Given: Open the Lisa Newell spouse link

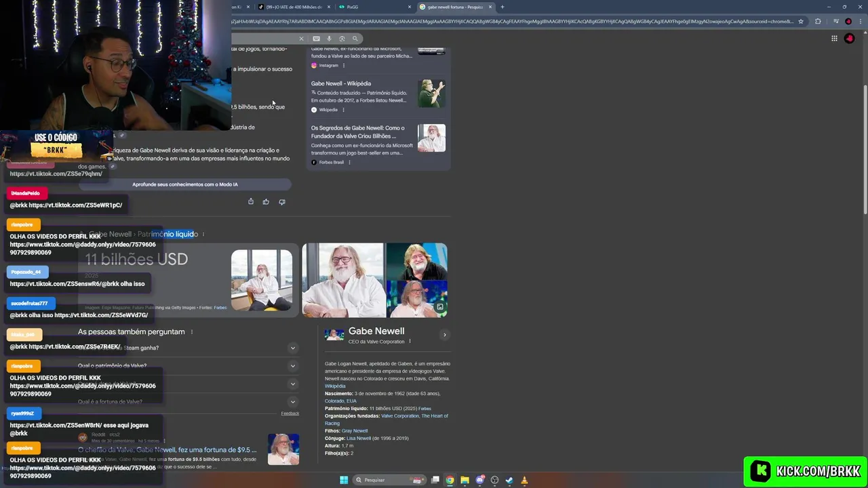Looking at the screenshot, I should click(359, 439).
